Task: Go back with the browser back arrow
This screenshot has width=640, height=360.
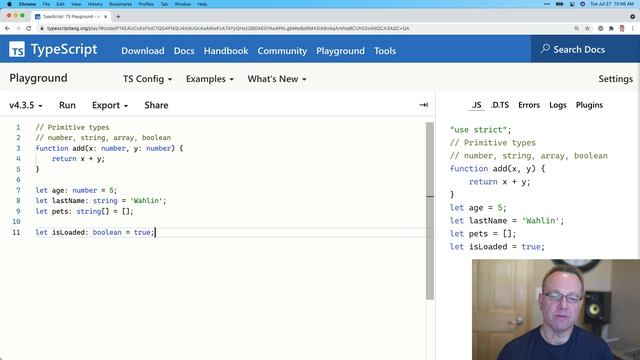Action: coord(7,28)
